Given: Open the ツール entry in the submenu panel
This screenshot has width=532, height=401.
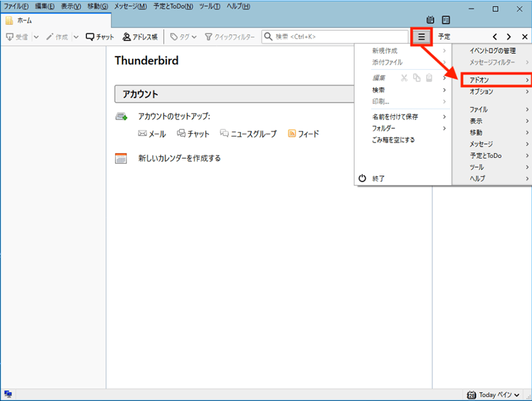Looking at the screenshot, I should [492, 167].
